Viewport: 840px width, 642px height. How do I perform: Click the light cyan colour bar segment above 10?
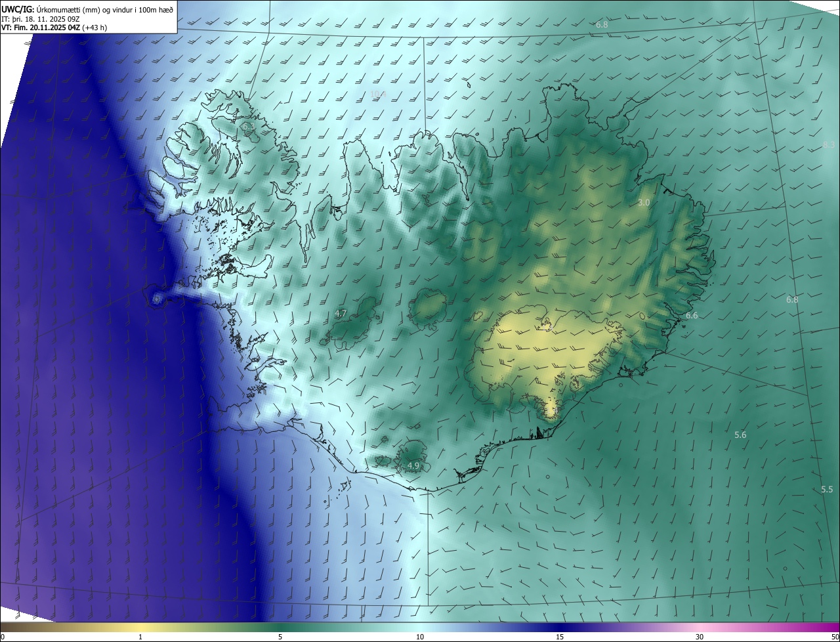pyautogui.click(x=420, y=628)
